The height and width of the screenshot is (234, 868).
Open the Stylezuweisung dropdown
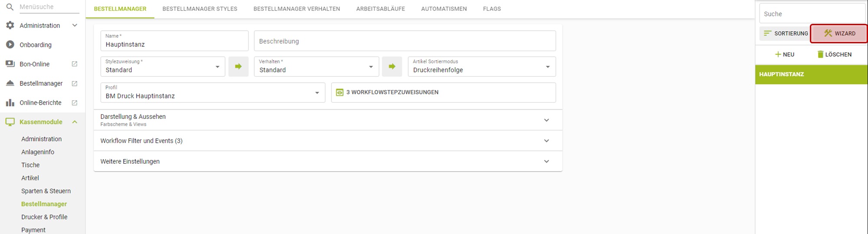[163, 67]
